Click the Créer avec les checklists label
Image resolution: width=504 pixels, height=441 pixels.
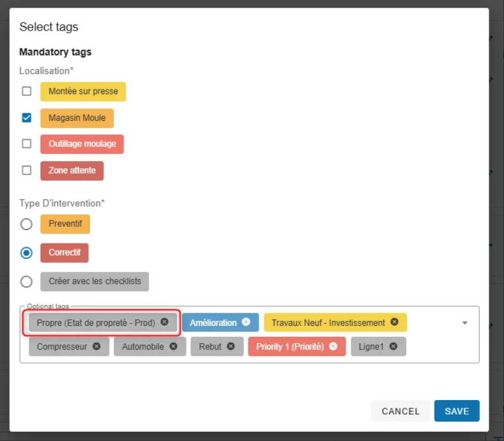pos(95,281)
